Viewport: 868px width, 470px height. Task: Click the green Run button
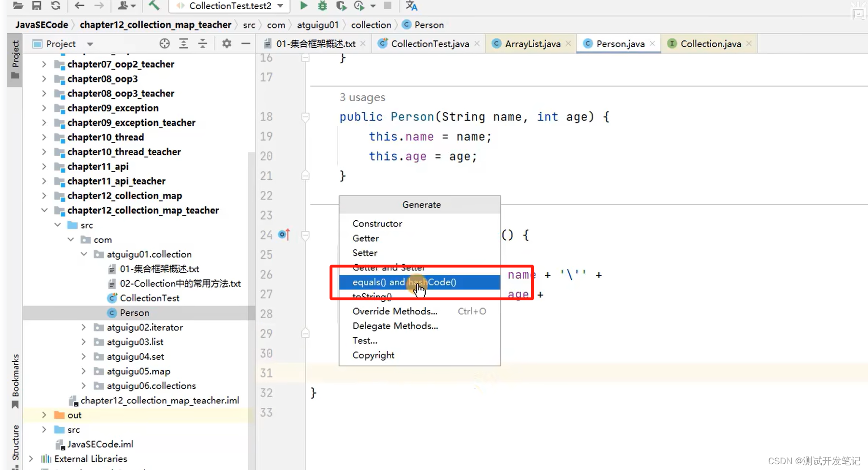pos(303,6)
